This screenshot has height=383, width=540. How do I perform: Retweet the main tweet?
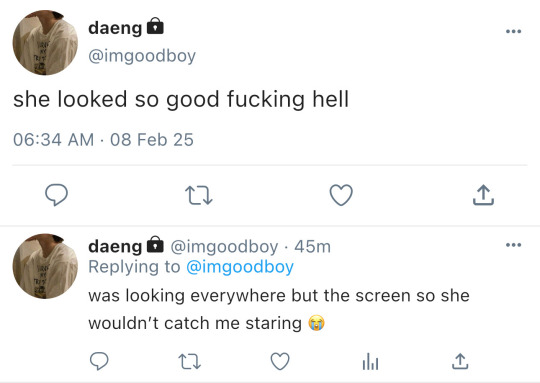pyautogui.click(x=199, y=195)
